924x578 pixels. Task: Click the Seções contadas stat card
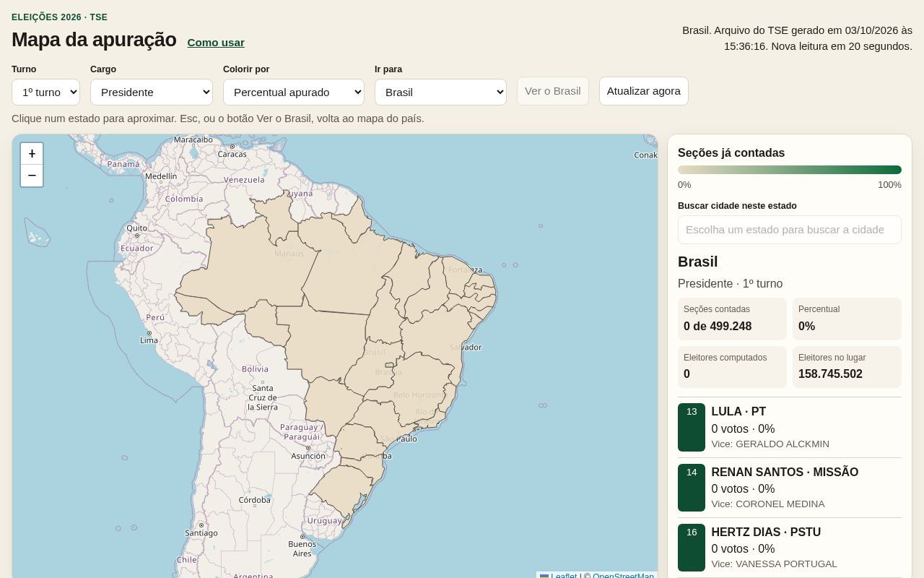point(732,319)
